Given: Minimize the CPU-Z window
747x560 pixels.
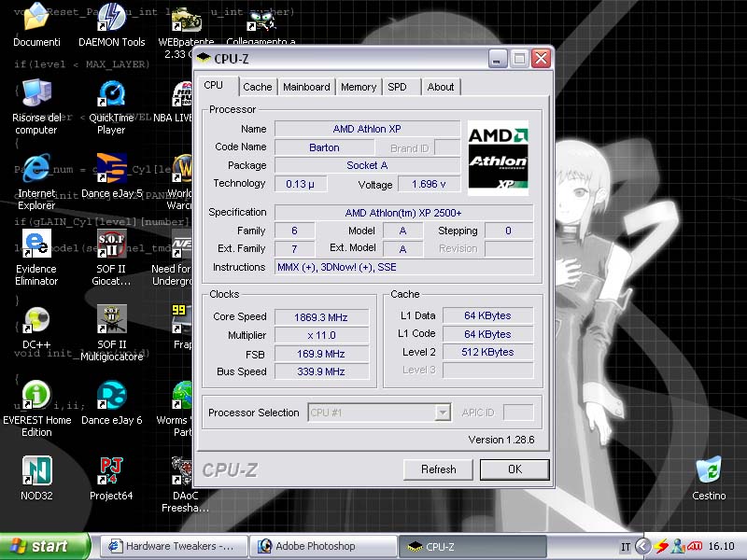Looking at the screenshot, I should [x=498, y=59].
